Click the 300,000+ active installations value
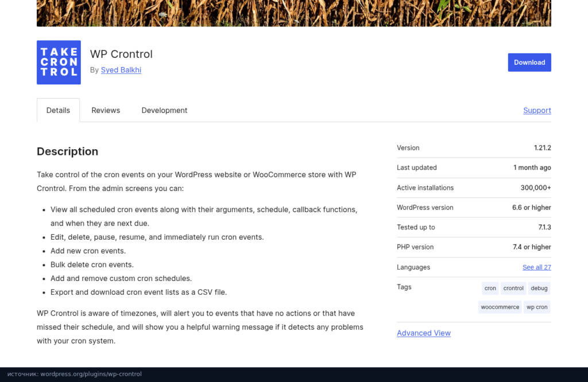Image resolution: width=588 pixels, height=382 pixels. point(536,188)
